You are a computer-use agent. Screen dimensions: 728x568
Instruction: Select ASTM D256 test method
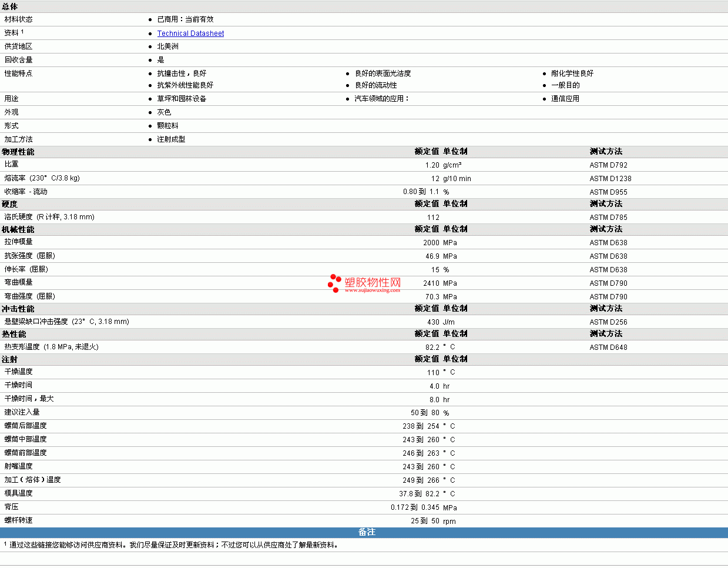[x=608, y=322]
